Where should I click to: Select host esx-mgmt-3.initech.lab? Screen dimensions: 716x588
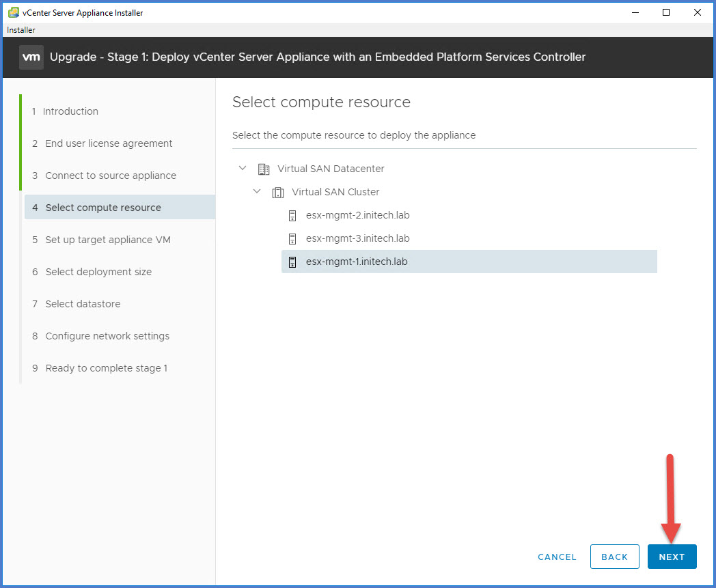(357, 238)
